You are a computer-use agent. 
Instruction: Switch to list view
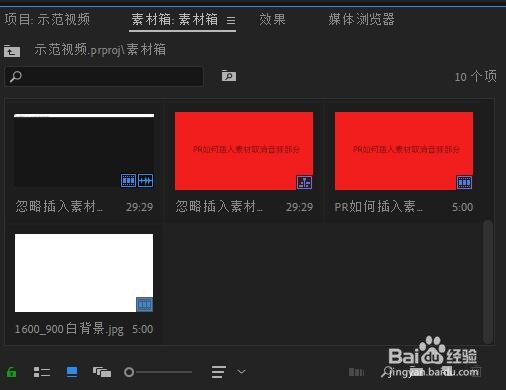pyautogui.click(x=42, y=372)
